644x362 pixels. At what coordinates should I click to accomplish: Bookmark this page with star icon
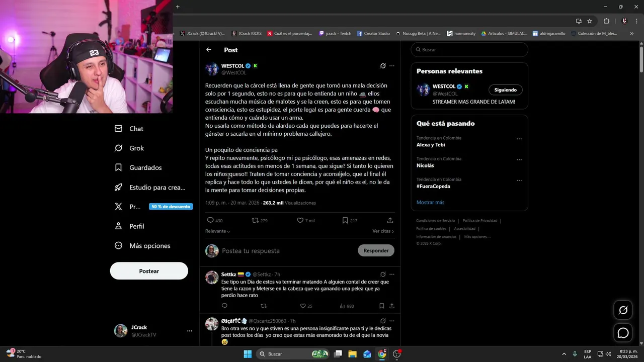click(590, 21)
